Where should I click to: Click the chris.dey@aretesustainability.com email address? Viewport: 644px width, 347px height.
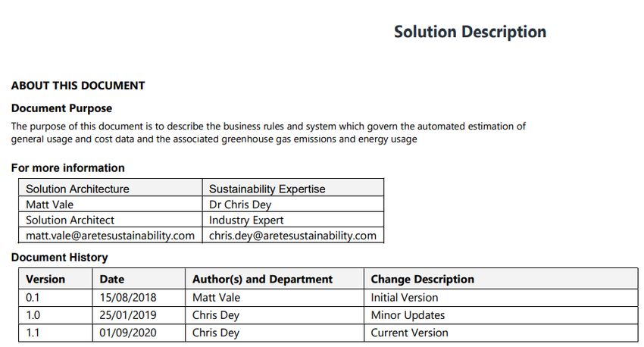[292, 236]
